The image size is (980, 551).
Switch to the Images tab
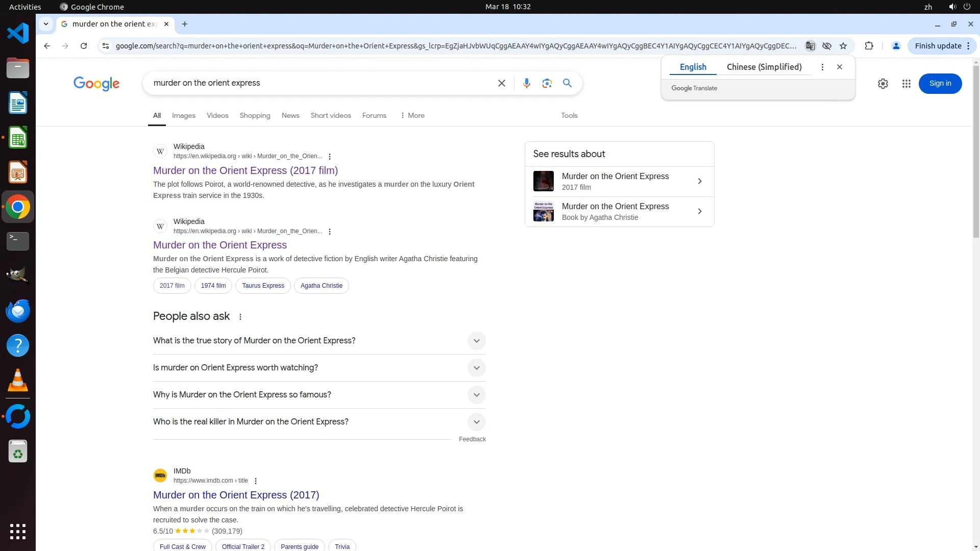click(183, 116)
